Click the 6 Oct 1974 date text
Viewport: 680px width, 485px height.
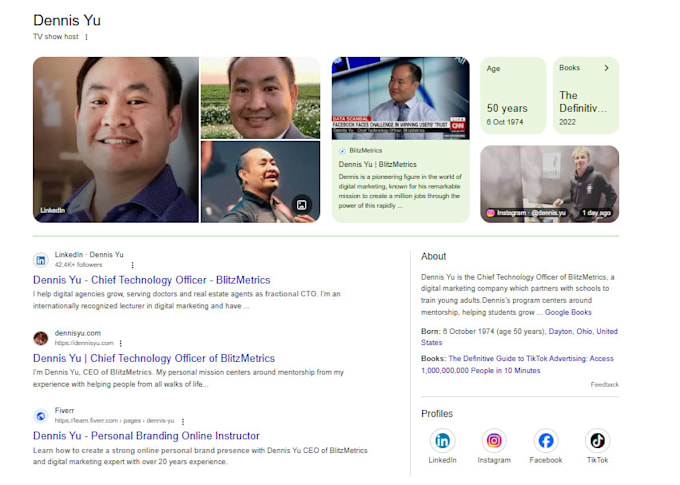pyautogui.click(x=505, y=122)
